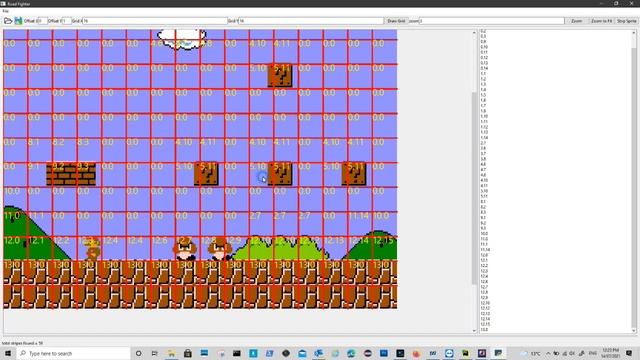The height and width of the screenshot is (360, 640).
Task: Click the Zoom button
Action: (576, 20)
